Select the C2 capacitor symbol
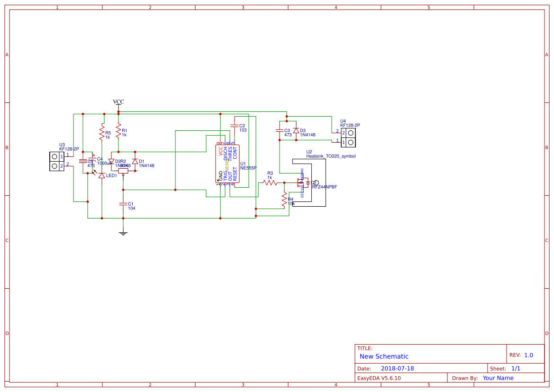This screenshot has width=554, height=392. (234, 126)
